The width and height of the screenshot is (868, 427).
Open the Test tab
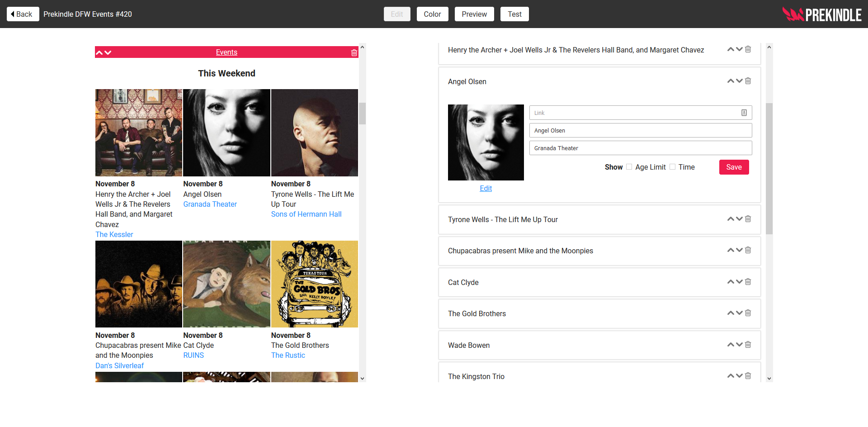click(514, 14)
